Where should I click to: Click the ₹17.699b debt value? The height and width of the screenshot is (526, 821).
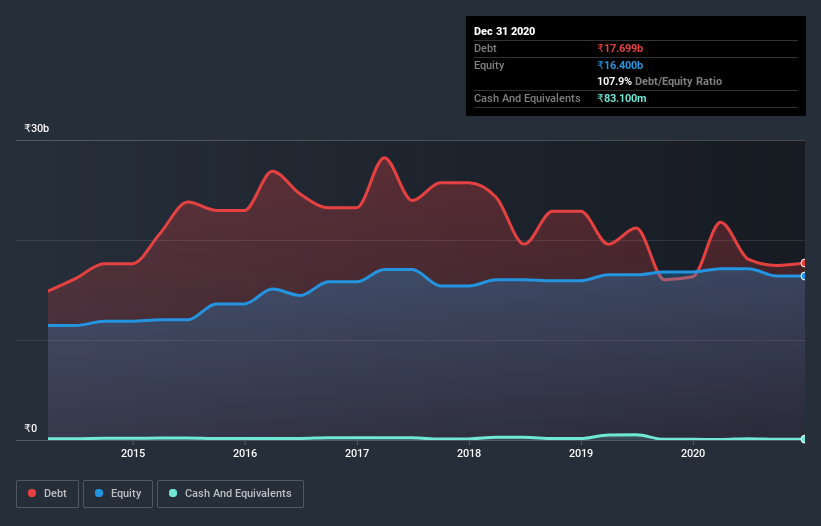(x=620, y=48)
